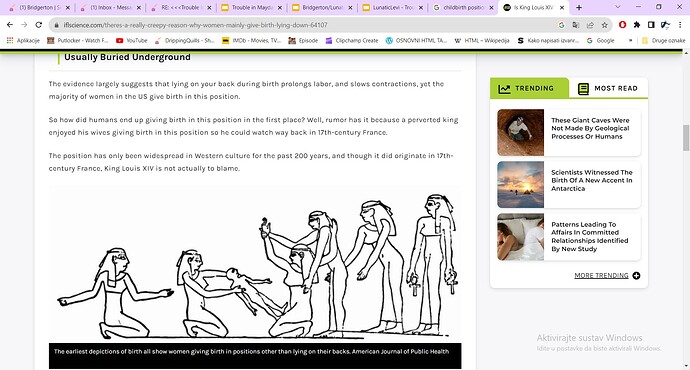Toggle the browser side panel icon
Image resolution: width=690 pixels, height=370 pixels.
[x=651, y=25]
